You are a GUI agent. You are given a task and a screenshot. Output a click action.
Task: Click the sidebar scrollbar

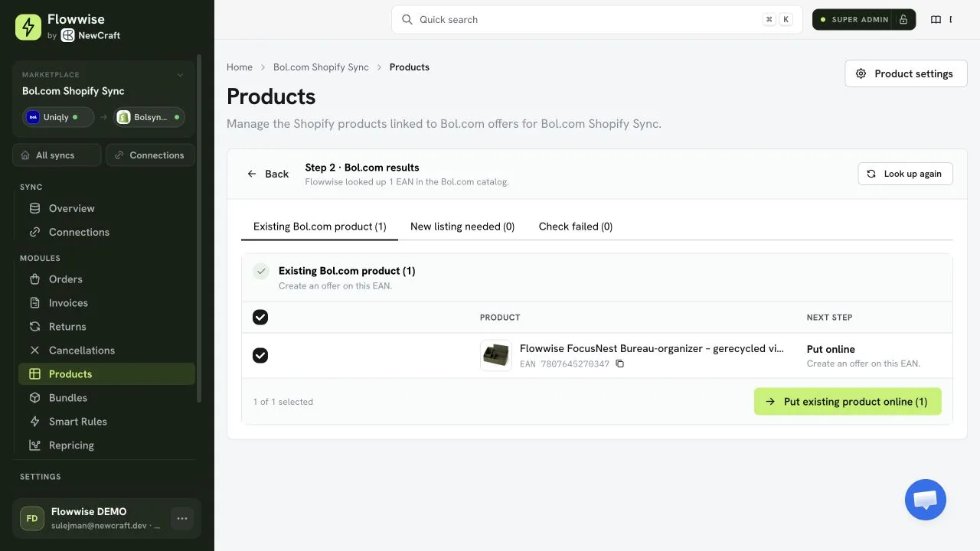coord(199,227)
